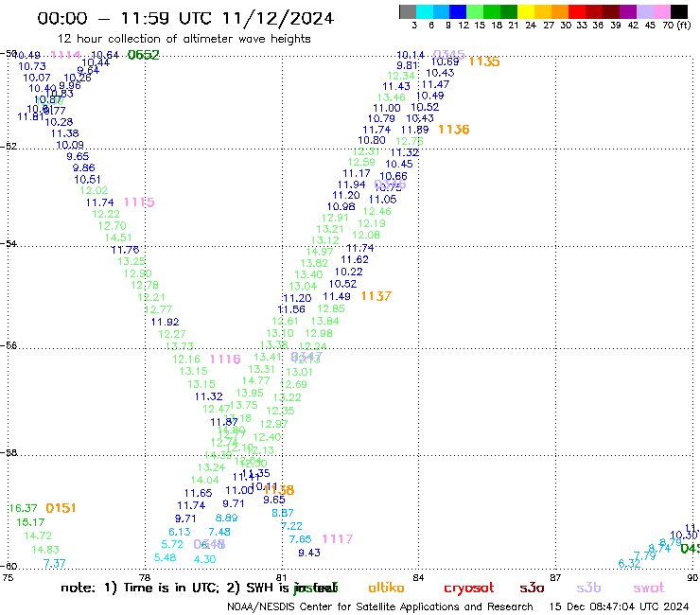Click the longitude axis label 87
This screenshot has width=700, height=615.
(x=555, y=578)
